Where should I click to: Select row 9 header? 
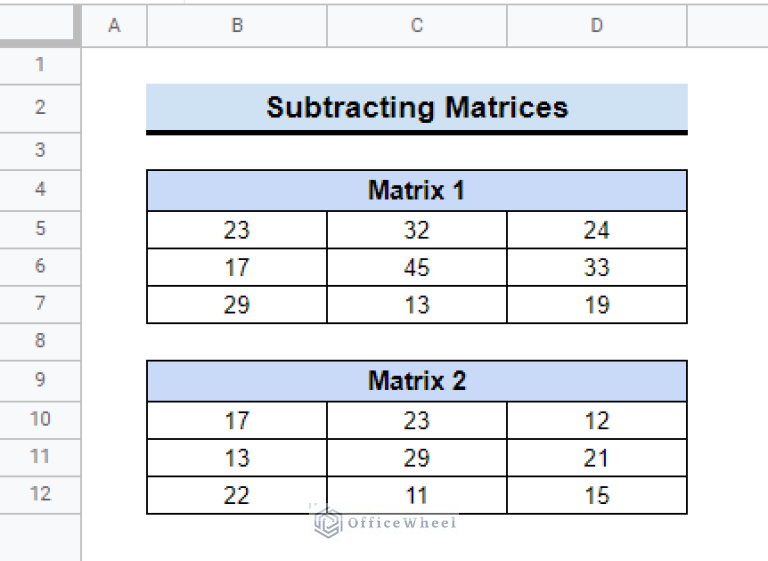pos(40,380)
